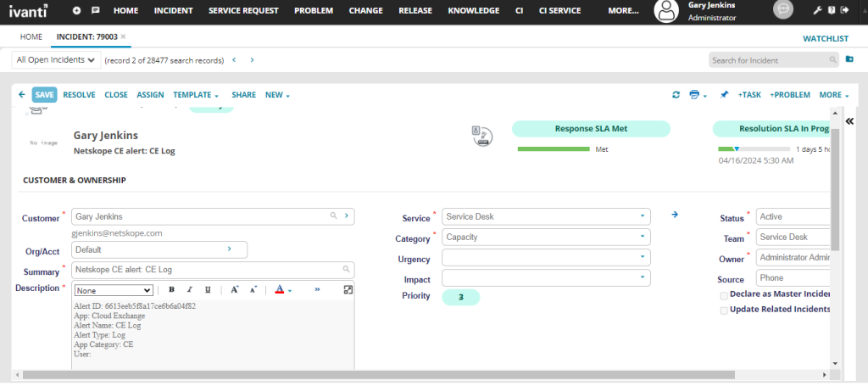Open the WATCHLIST link

(x=826, y=38)
